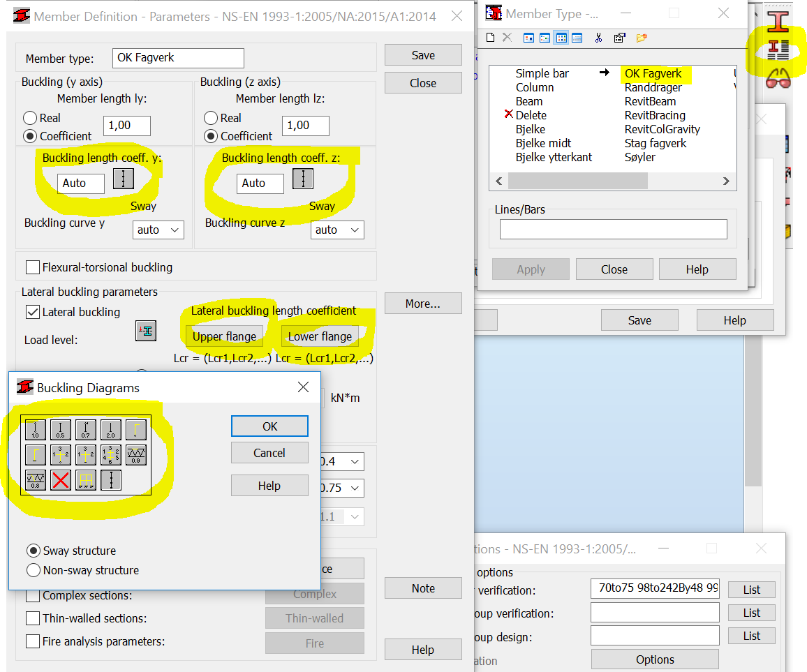Select the red X no-buckling diagram
Image resolution: width=807 pixels, height=672 pixels.
[60, 479]
